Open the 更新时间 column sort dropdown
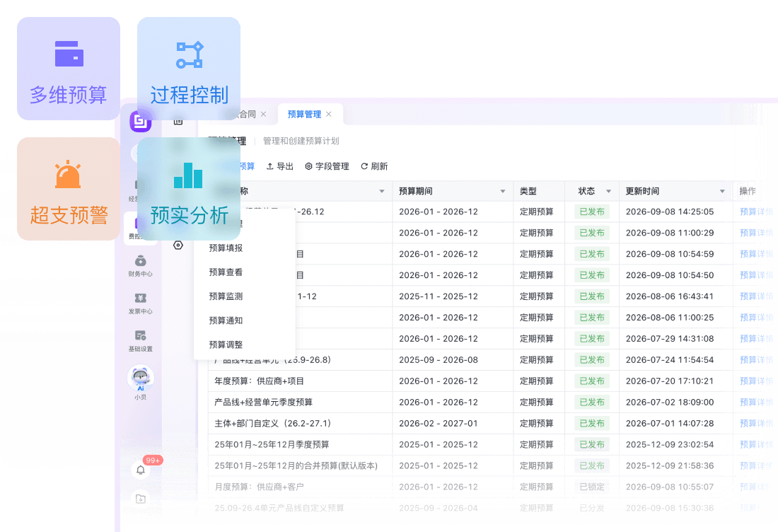Viewport: 778px width, 532px height. point(722,191)
